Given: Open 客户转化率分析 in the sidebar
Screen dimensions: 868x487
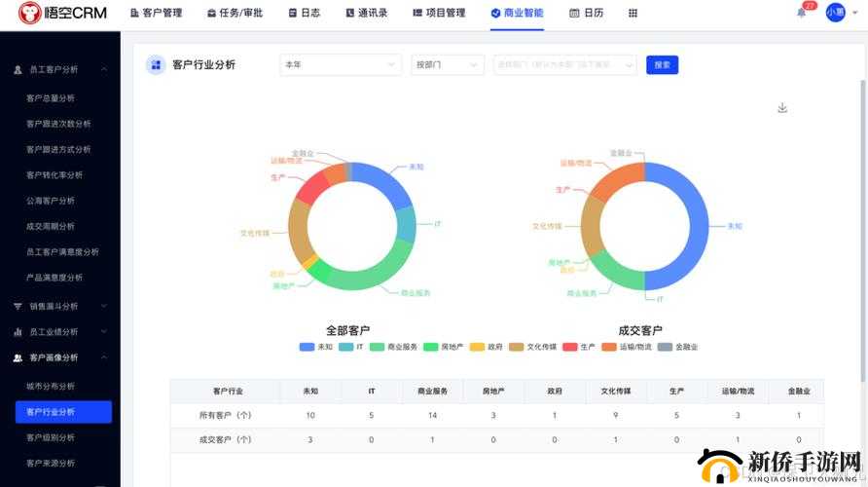Looking at the screenshot, I should tap(54, 175).
